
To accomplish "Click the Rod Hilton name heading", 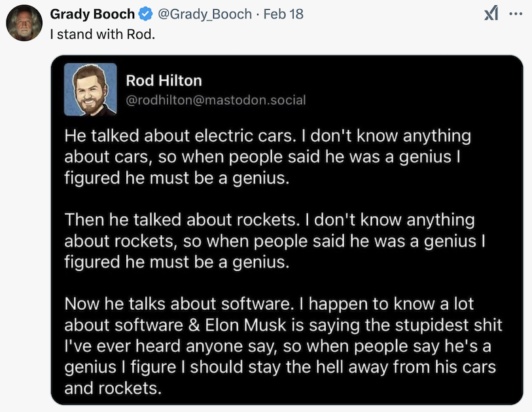I will point(164,81).
